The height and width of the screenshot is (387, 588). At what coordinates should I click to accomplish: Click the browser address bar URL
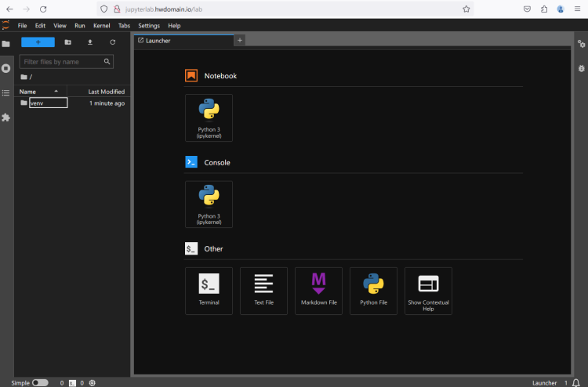(x=164, y=9)
